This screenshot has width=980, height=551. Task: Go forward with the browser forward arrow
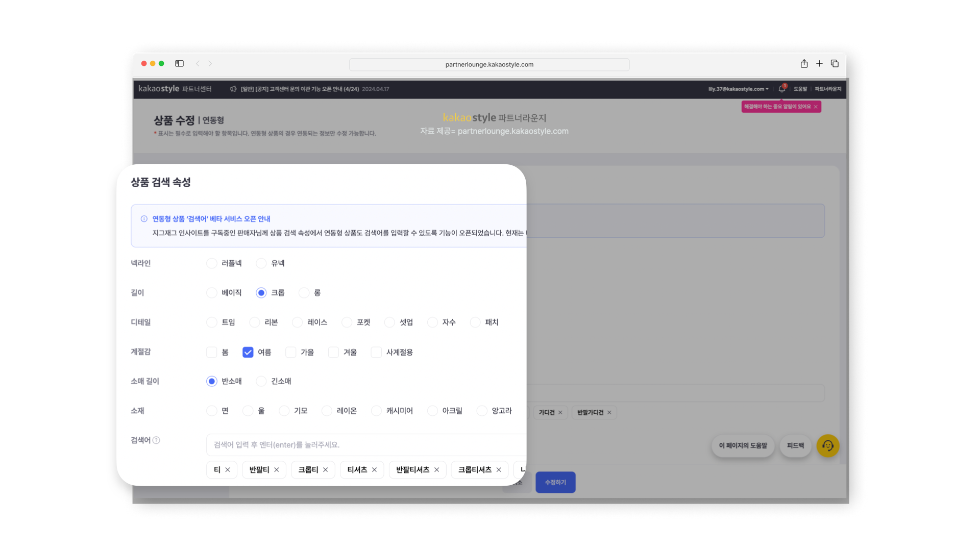coord(210,64)
